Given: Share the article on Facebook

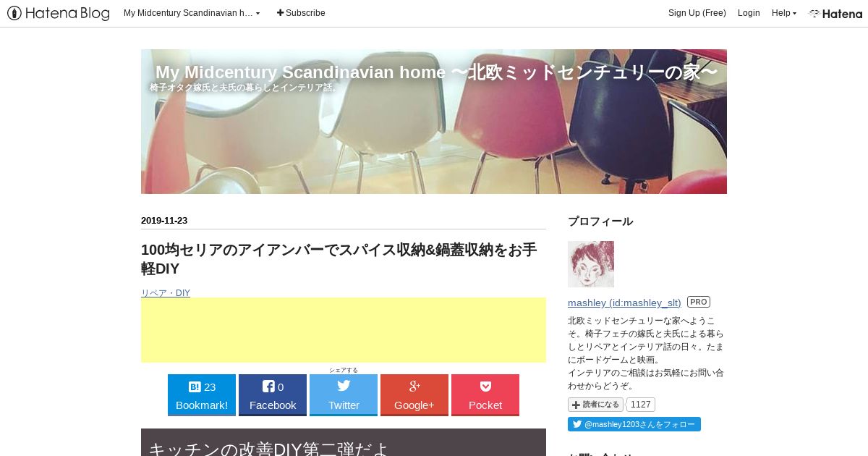Looking at the screenshot, I should click(273, 395).
